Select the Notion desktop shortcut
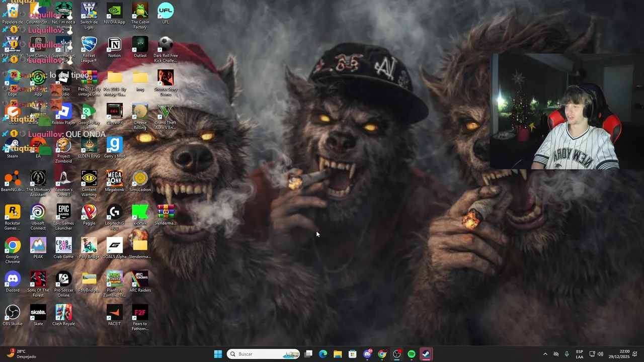644x362 pixels. tap(114, 47)
